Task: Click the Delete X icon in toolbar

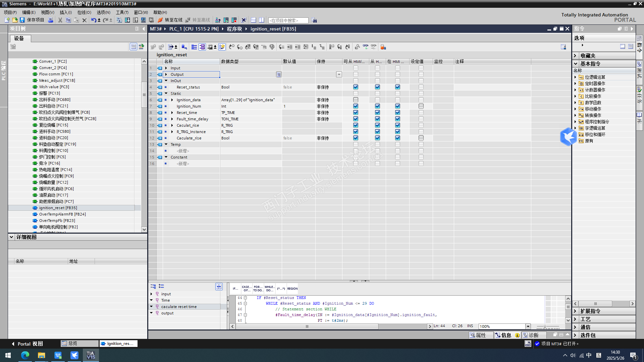Action: point(85,20)
